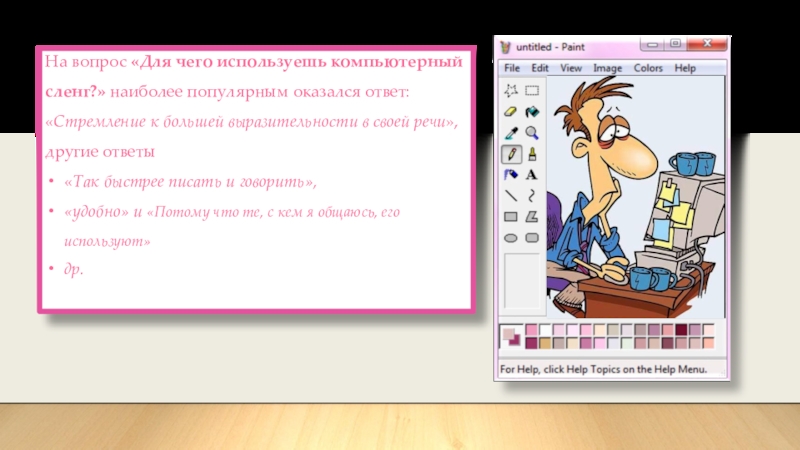Select the Airbrush spray tool

511,175
